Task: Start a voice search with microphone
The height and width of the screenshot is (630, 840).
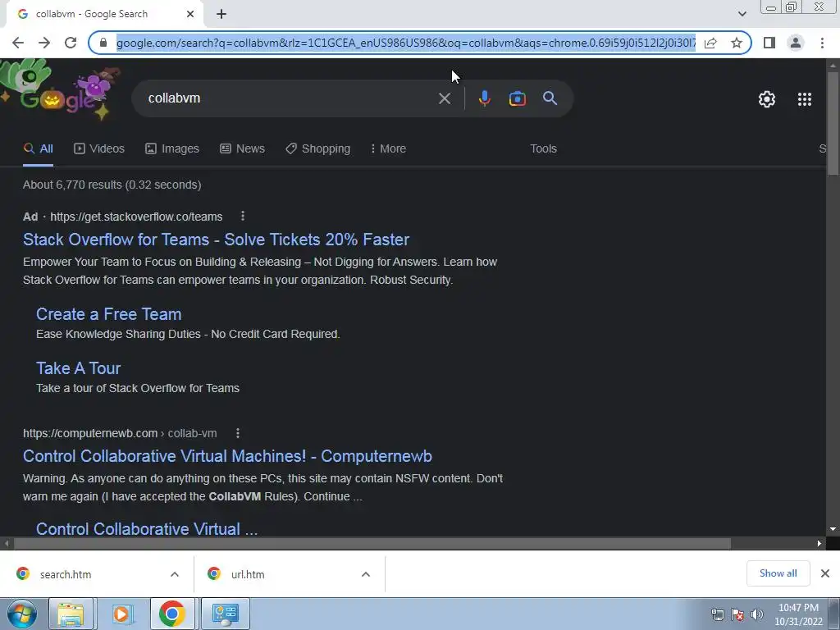Action: (x=484, y=98)
